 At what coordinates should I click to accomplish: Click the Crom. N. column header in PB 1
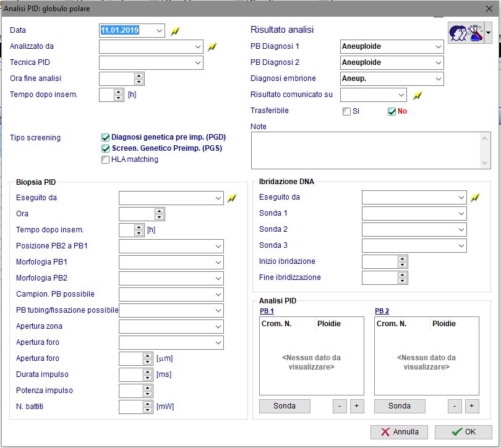(288, 324)
